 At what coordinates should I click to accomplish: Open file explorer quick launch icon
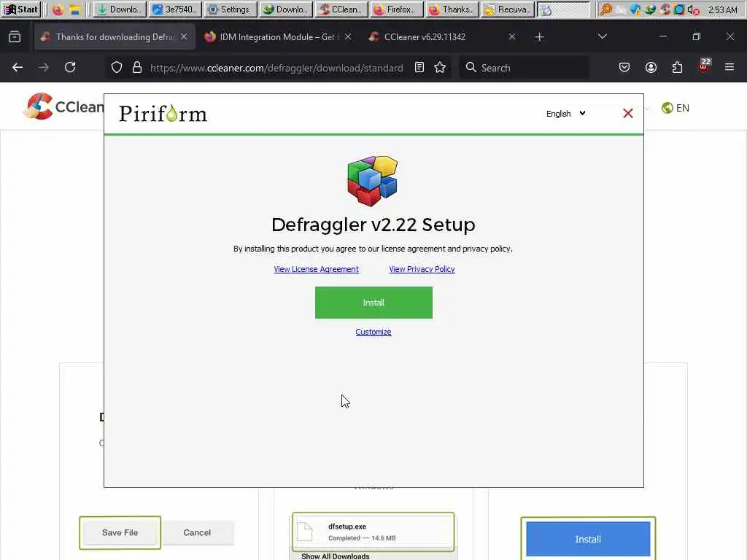(x=75, y=9)
